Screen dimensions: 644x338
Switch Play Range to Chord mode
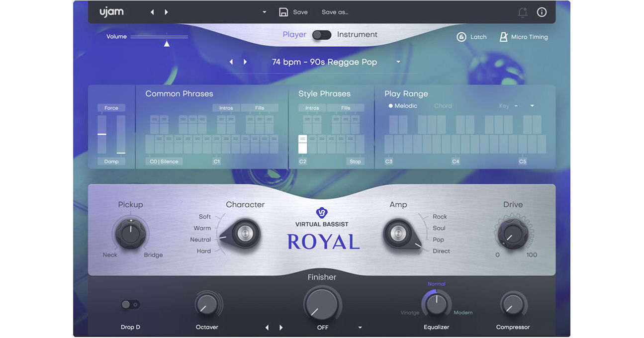click(443, 105)
